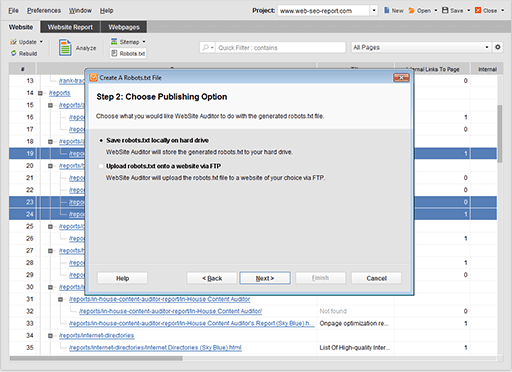The width and height of the screenshot is (512, 372).
Task: Switch to the Website Report tab
Action: coord(70,27)
